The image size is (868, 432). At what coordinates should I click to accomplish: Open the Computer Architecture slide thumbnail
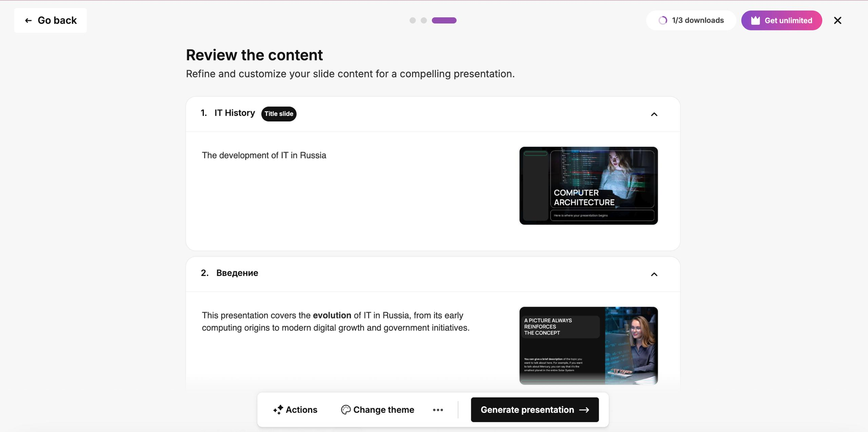point(588,185)
